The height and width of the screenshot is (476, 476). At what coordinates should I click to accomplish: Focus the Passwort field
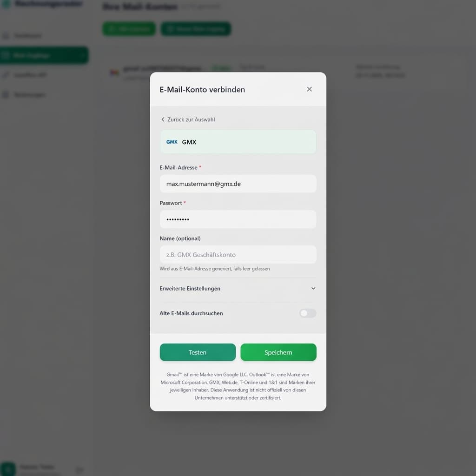click(238, 219)
